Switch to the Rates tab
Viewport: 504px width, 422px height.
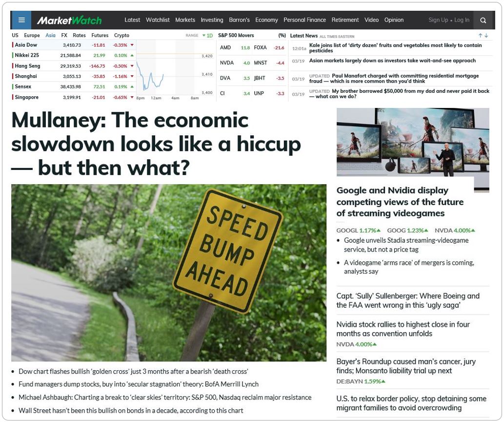click(x=79, y=35)
